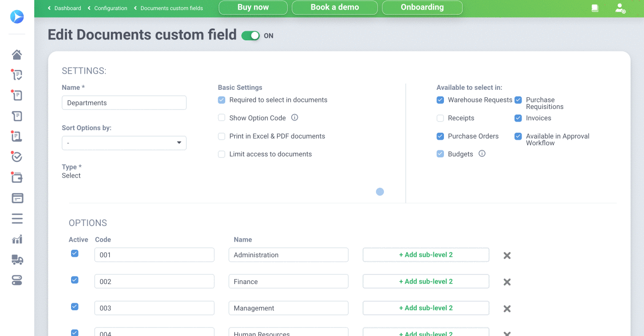Screen dimensions: 644x336
Task: Click the Onboarding button
Action: (422, 8)
